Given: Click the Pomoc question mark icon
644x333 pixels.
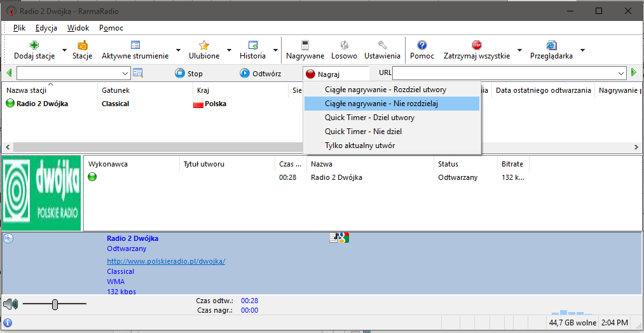Looking at the screenshot, I should [x=421, y=45].
